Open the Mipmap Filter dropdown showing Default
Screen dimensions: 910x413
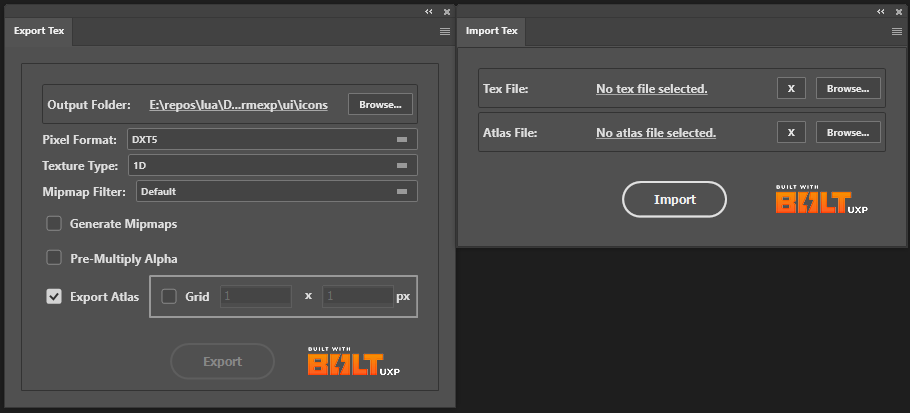[x=277, y=191]
